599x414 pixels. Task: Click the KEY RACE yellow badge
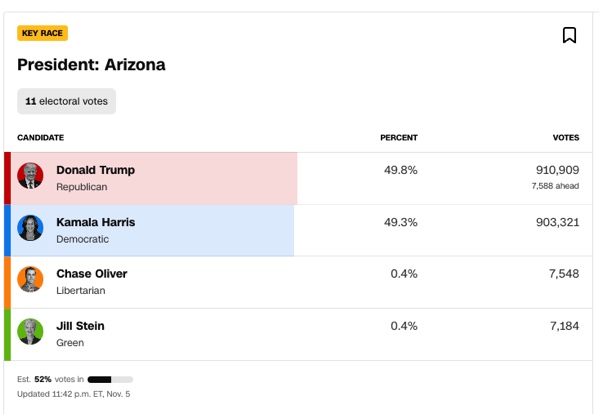click(42, 33)
